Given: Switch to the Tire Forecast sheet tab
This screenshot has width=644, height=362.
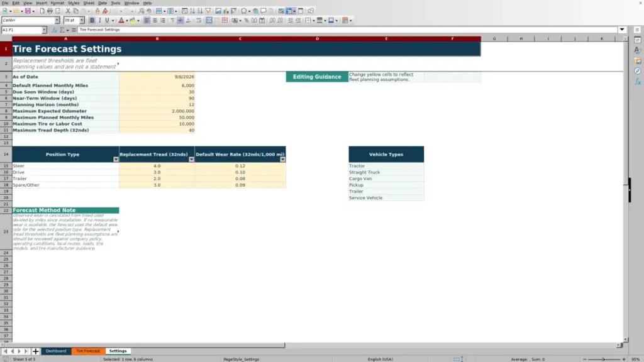Looking at the screenshot, I should tap(88, 351).
